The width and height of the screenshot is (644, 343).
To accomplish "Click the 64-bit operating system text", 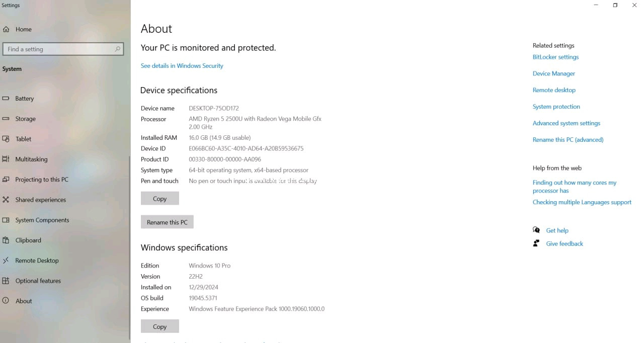I will pyautogui.click(x=249, y=170).
